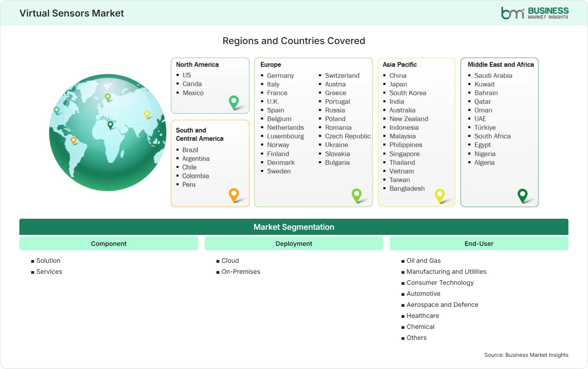Click 'Oil and Gas' under End-User
The image size is (588, 369).
[423, 260]
